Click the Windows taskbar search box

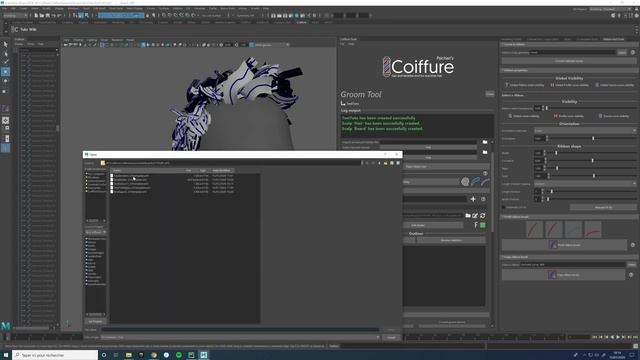(55, 355)
